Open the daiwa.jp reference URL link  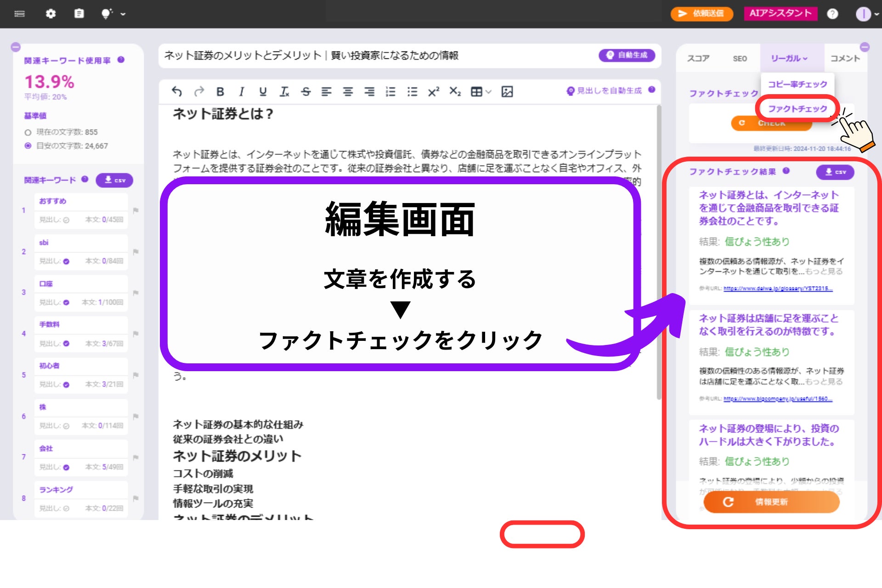[777, 288]
